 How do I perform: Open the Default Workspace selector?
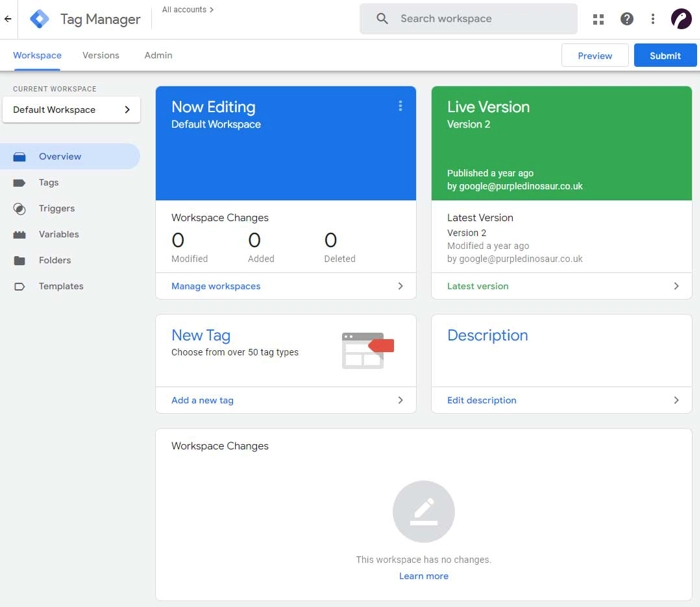71,110
